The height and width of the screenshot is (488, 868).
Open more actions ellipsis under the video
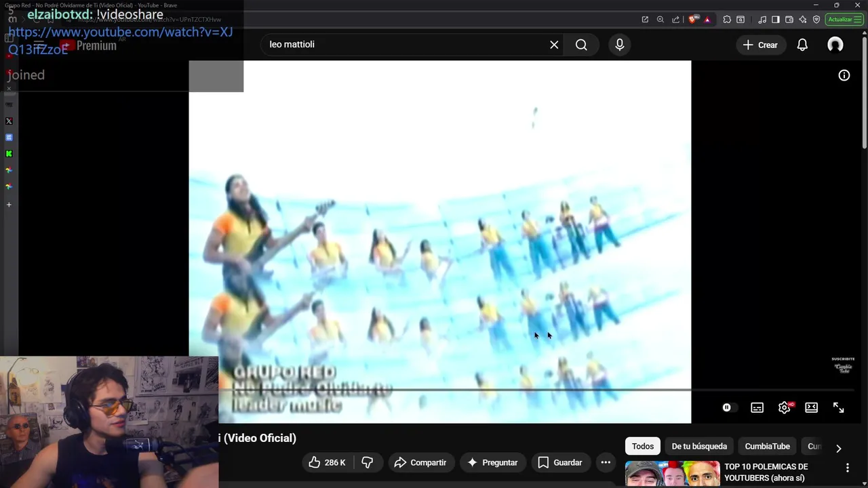(x=606, y=462)
